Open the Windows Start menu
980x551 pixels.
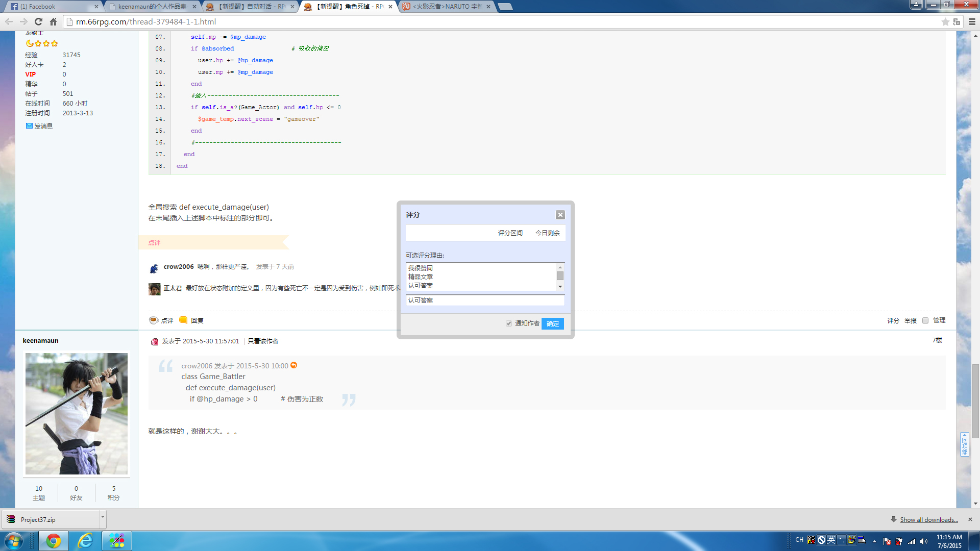[x=14, y=541]
